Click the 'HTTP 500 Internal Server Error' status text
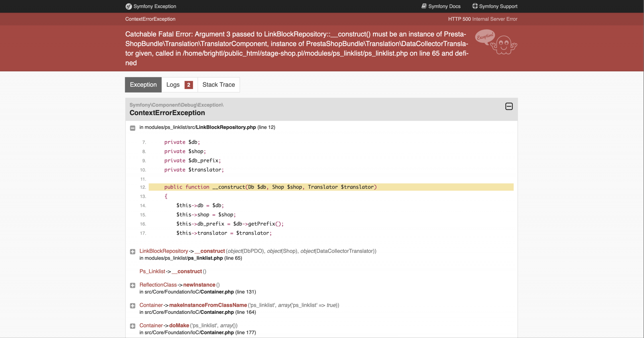 point(483,19)
